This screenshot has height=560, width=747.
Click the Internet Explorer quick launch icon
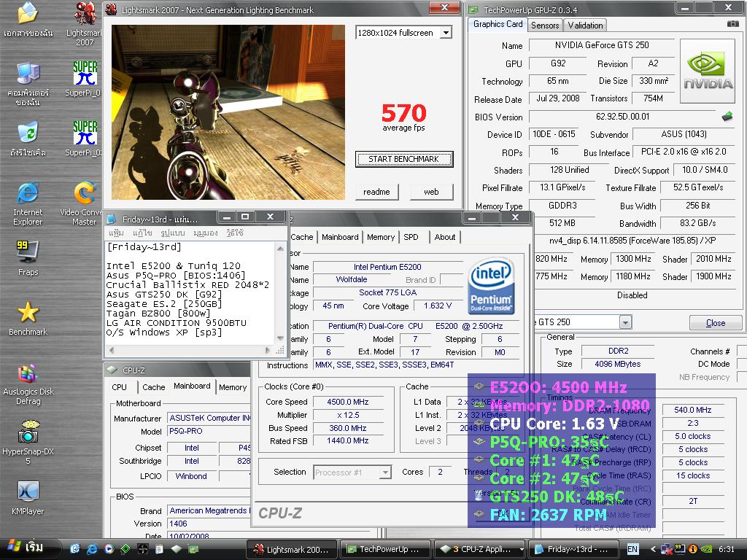coord(91,548)
